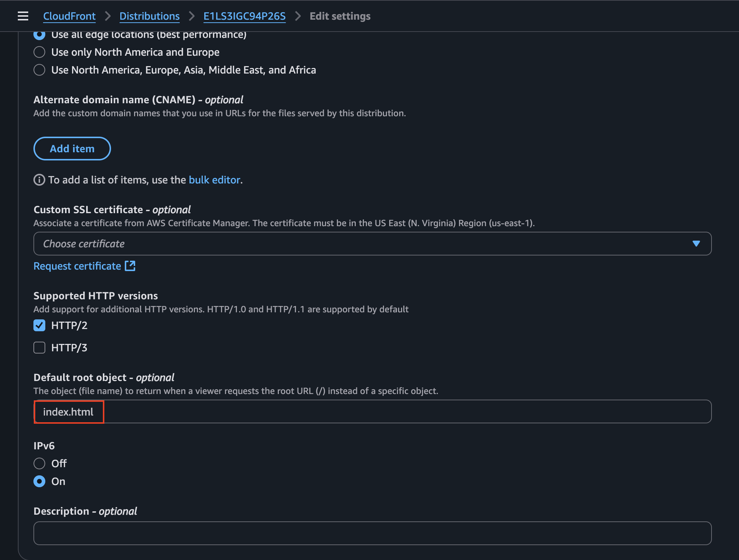The width and height of the screenshot is (739, 560).
Task: Select Use all edge locations option
Action: coord(39,35)
